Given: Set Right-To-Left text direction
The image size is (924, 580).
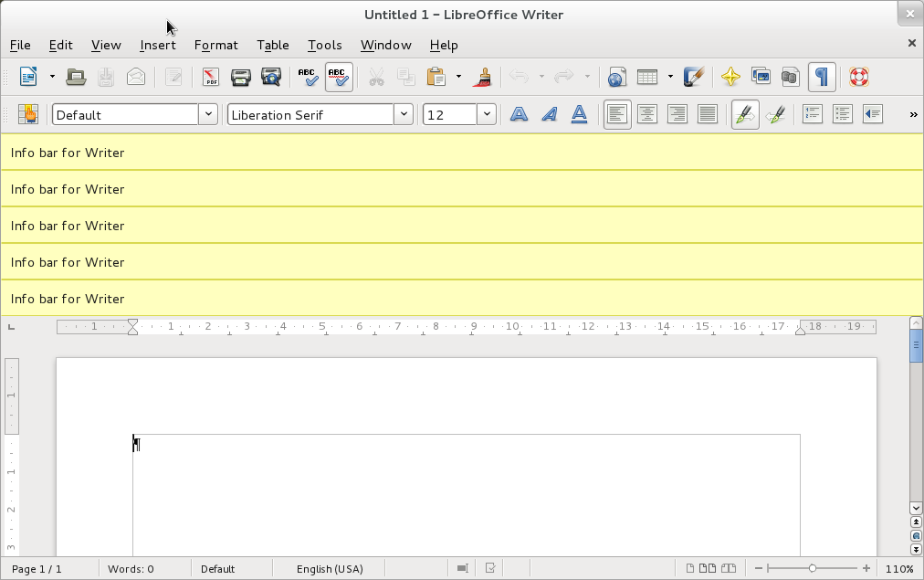Looking at the screenshot, I should point(775,114).
